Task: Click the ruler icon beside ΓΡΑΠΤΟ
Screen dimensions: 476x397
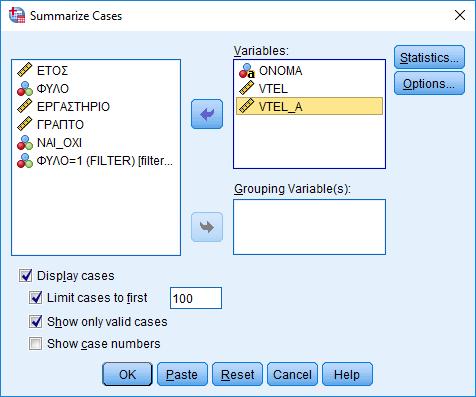Action: (25, 124)
